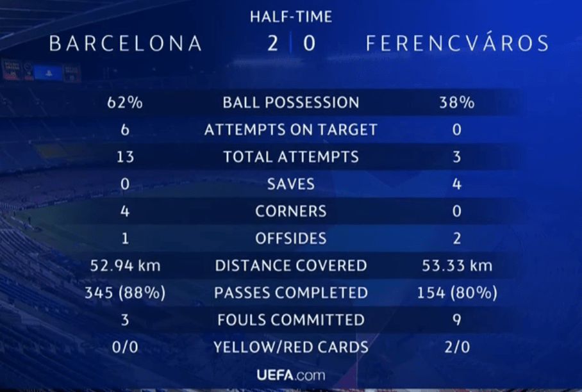Click the FERENCVÁROS team name
582x392 pixels.
[457, 44]
